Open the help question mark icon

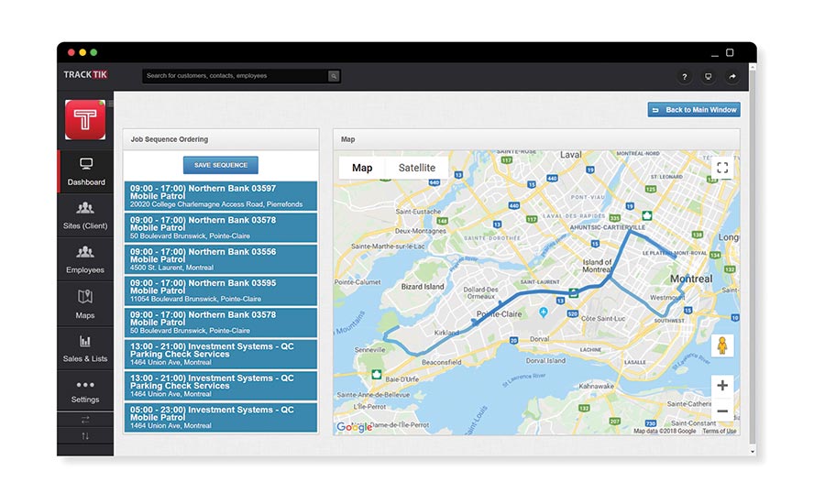point(684,77)
